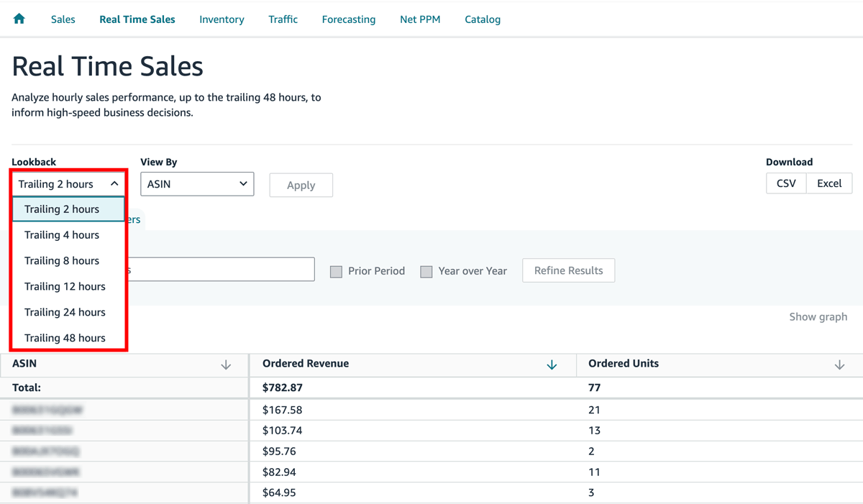Open the Sales tab

pos(63,19)
